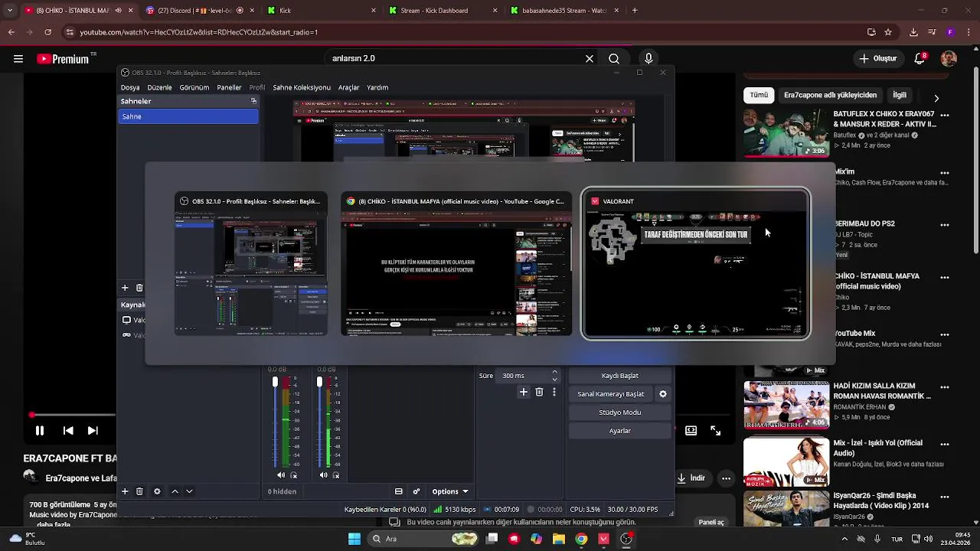Decrease Süre duration with down stepper
The image size is (980, 551).
[555, 380]
